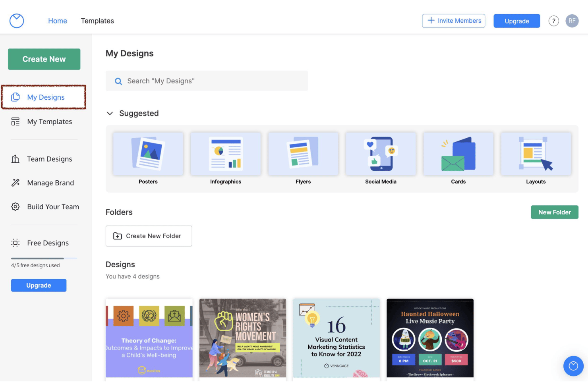Click the sidebar Upgrade button
The width and height of the screenshot is (588, 392).
[39, 285]
